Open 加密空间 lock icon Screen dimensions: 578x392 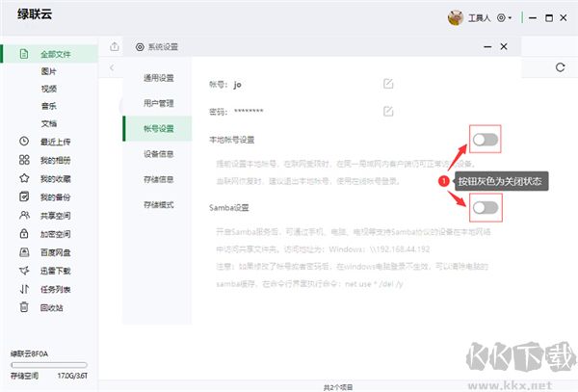tap(24, 234)
